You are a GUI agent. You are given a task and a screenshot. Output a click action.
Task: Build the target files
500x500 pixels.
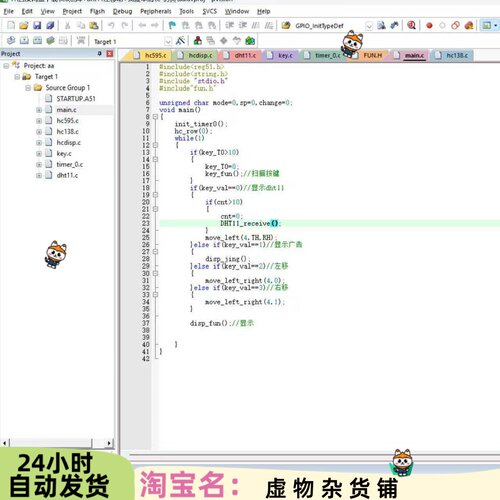tap(24, 41)
